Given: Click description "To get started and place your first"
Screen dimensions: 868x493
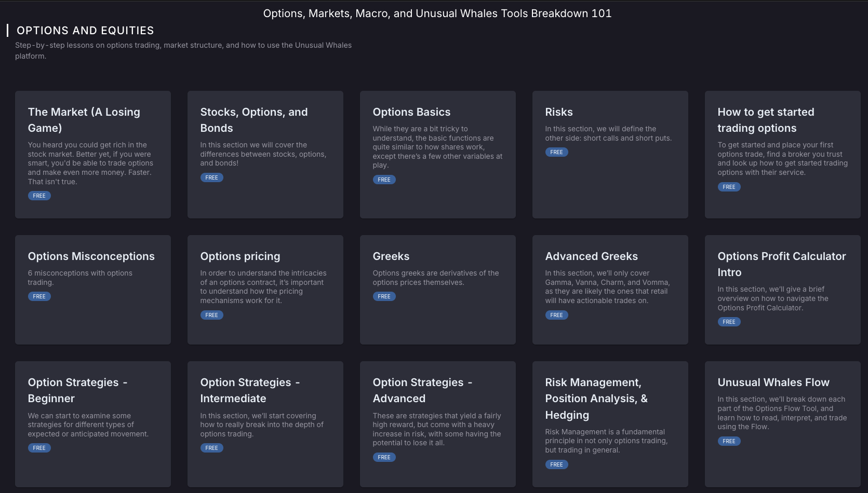Looking at the screenshot, I should 783,159.
